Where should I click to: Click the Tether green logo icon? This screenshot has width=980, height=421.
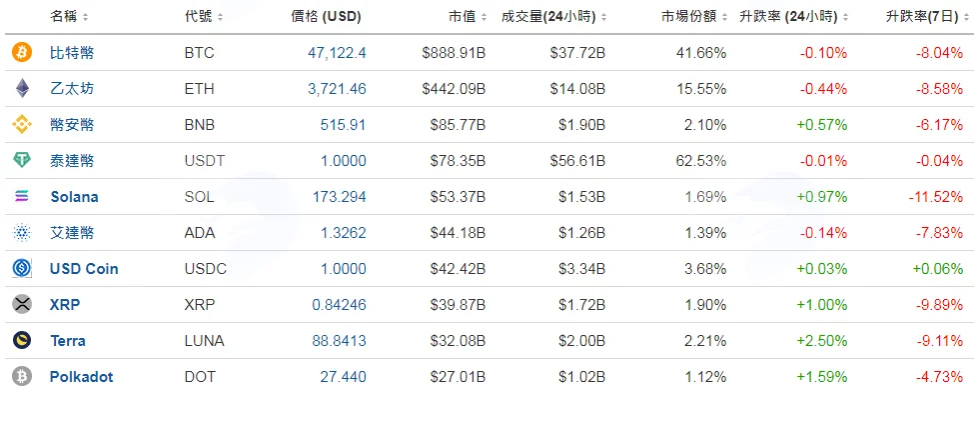[22, 161]
